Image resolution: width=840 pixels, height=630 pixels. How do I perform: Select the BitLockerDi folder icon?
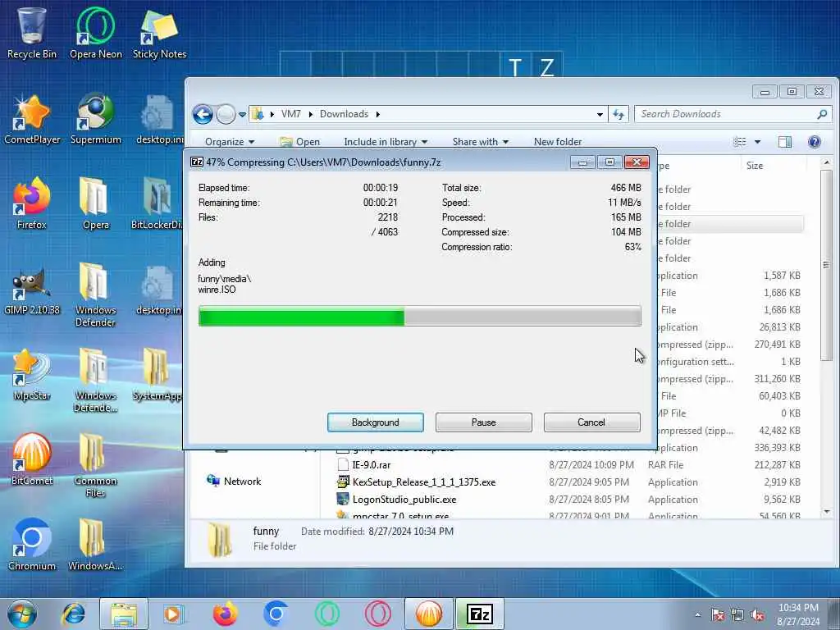tap(157, 203)
